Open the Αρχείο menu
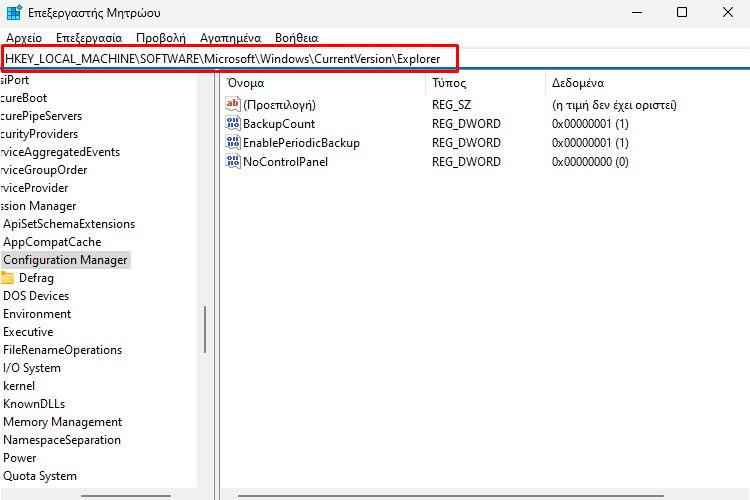This screenshot has height=500, width=750. click(x=24, y=38)
